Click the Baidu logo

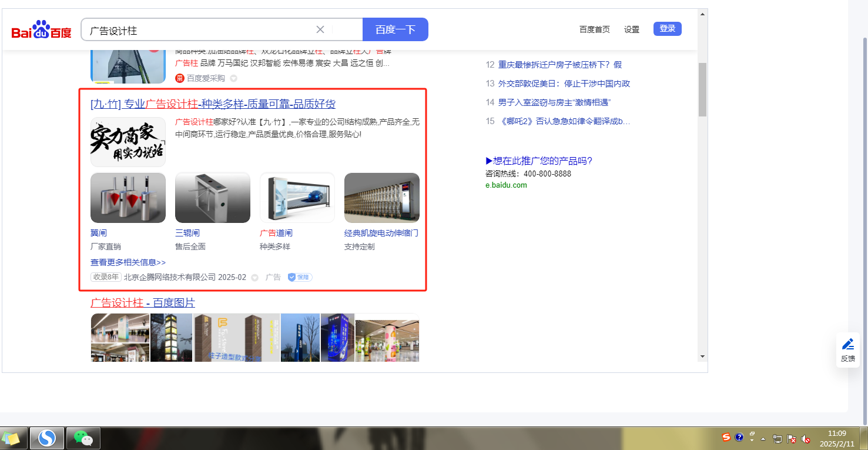point(41,30)
